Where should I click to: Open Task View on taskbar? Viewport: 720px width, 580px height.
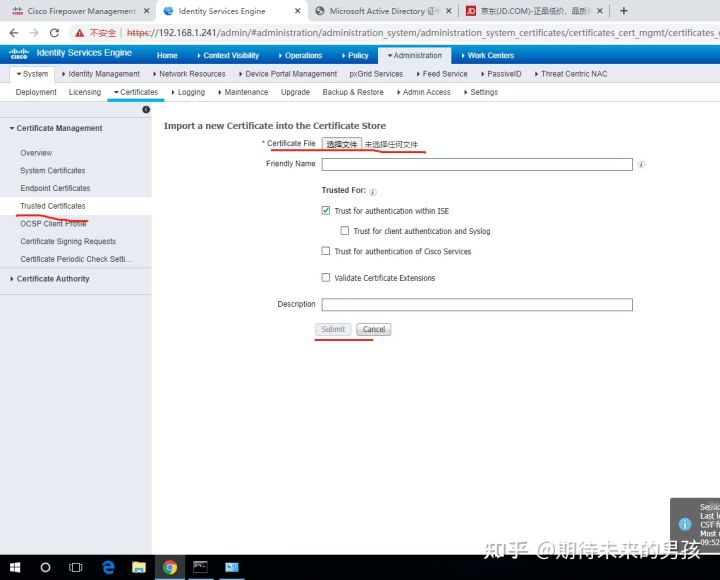[75, 568]
